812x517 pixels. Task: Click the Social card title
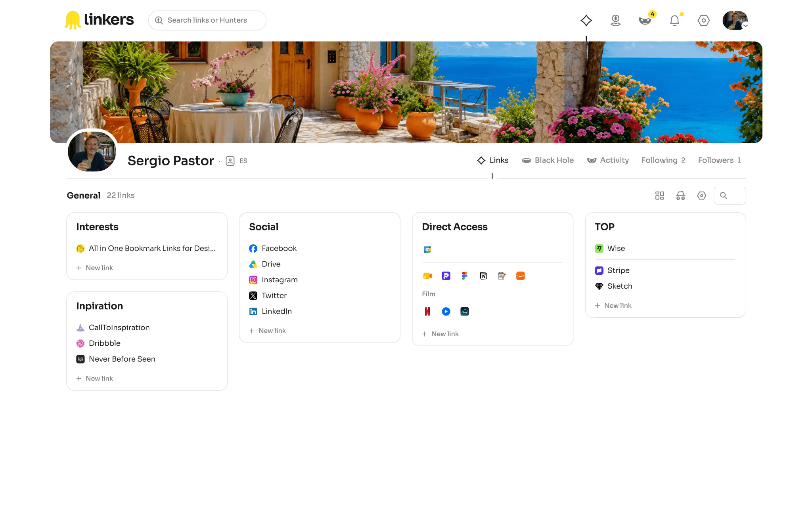point(264,227)
